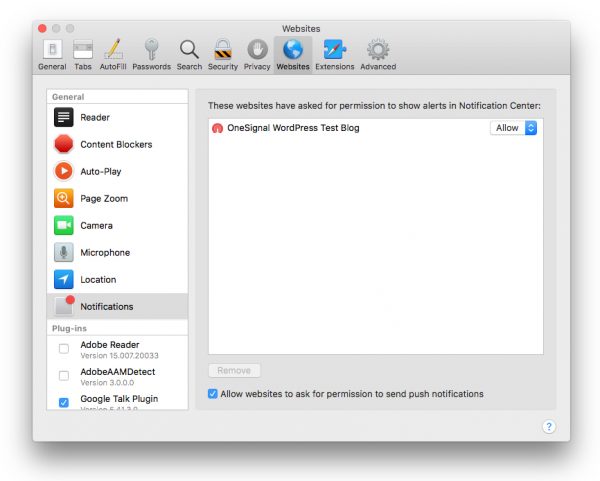This screenshot has height=481, width=600.
Task: Open the Allow dropdown for OneSignal
Action: coord(515,128)
